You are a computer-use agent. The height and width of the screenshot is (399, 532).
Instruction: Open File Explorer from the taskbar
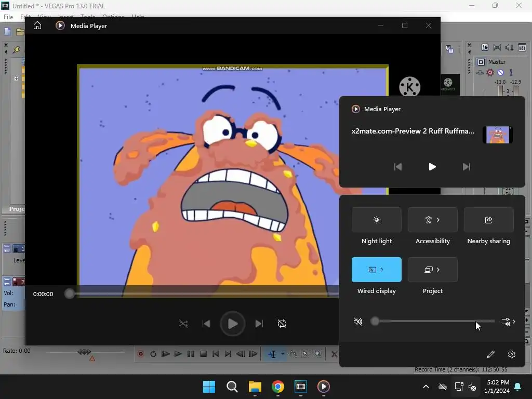tap(255, 387)
